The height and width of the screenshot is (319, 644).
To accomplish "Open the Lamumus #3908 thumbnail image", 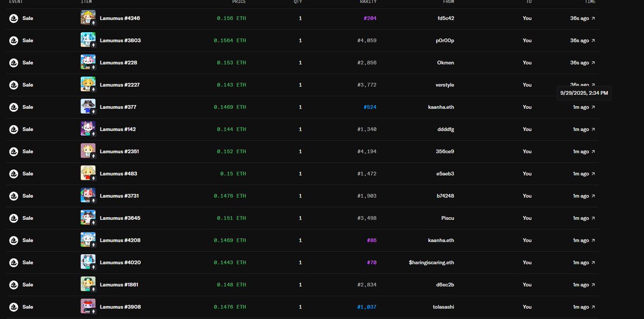I will coord(88,307).
